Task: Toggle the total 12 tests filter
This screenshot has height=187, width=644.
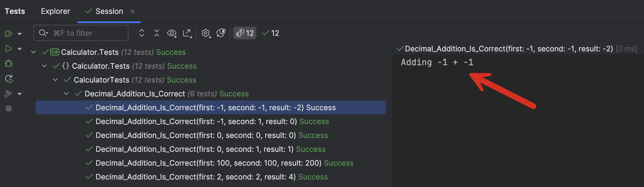Action: click(x=245, y=33)
